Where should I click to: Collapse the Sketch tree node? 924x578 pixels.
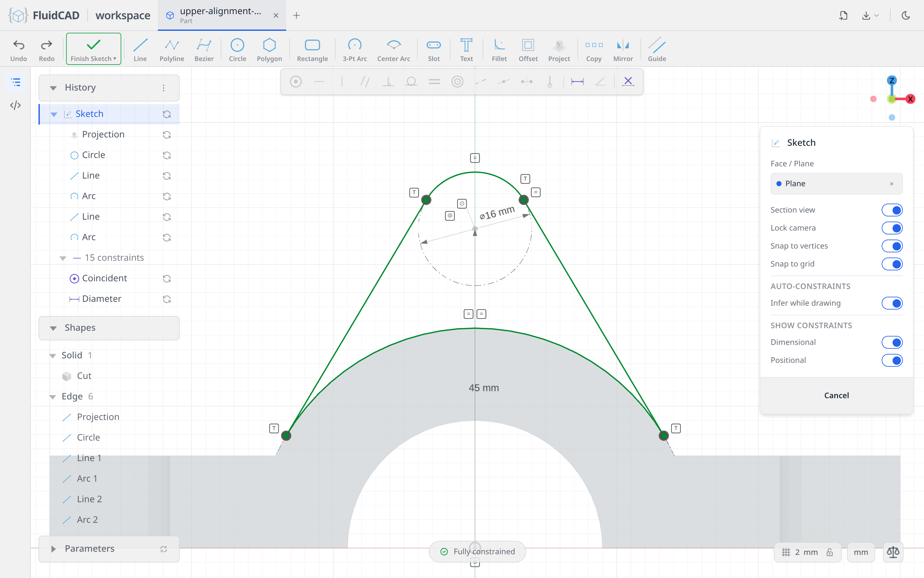pyautogui.click(x=54, y=114)
